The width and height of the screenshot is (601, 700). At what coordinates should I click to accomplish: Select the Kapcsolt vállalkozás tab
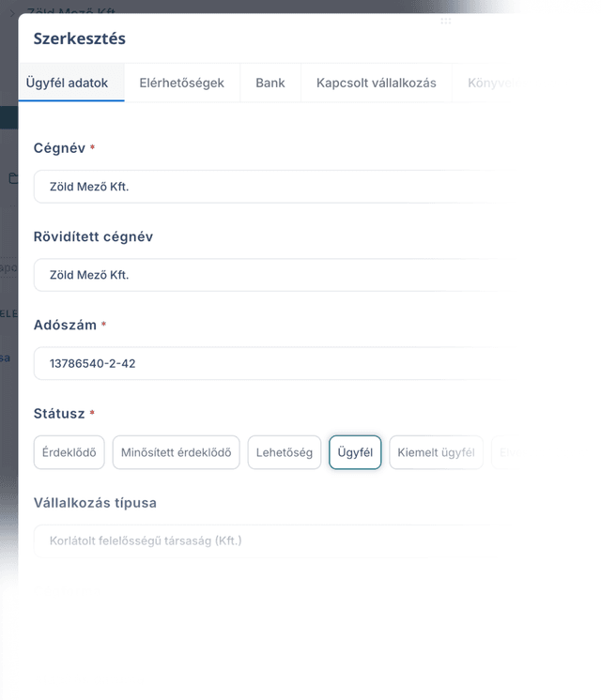(x=377, y=83)
